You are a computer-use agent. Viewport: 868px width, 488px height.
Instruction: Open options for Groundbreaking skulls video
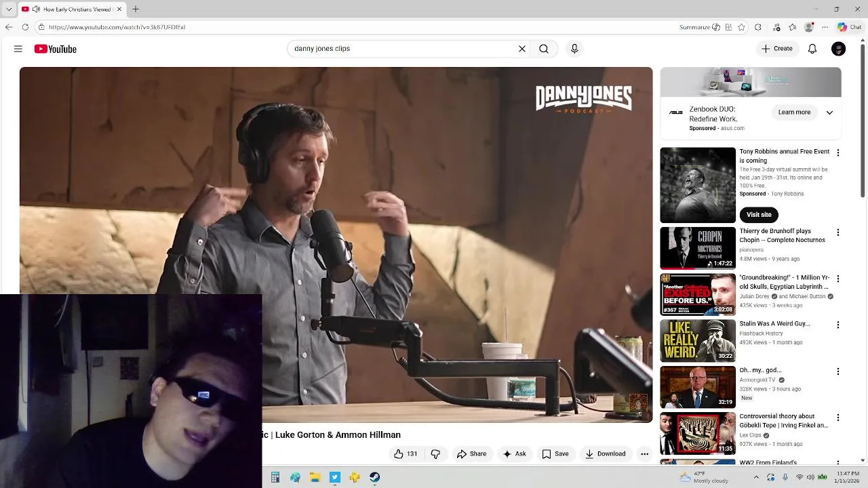pos(838,279)
